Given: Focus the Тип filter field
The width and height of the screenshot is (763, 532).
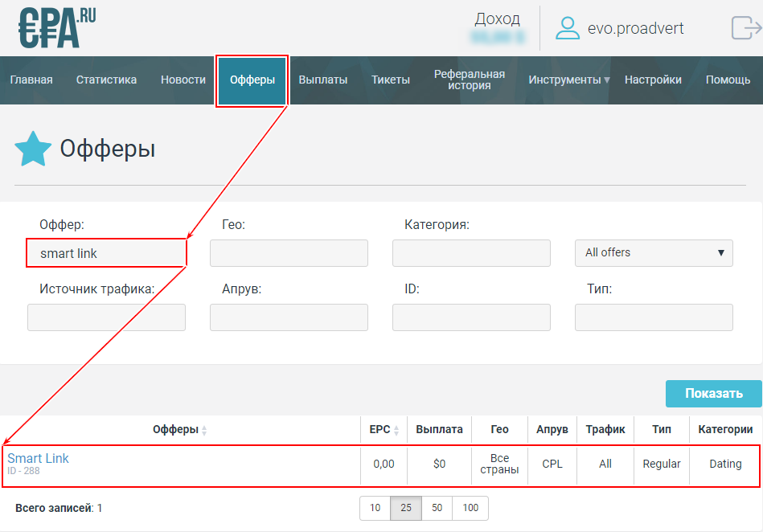Looking at the screenshot, I should pos(654,317).
